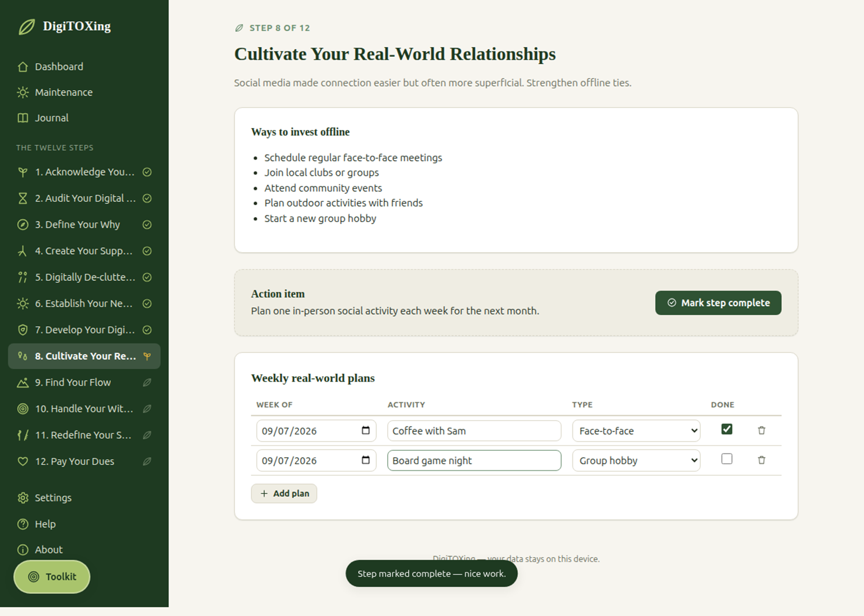The image size is (864, 616).
Task: Click the Settings gear icon in sidebar
Action: [23, 498]
